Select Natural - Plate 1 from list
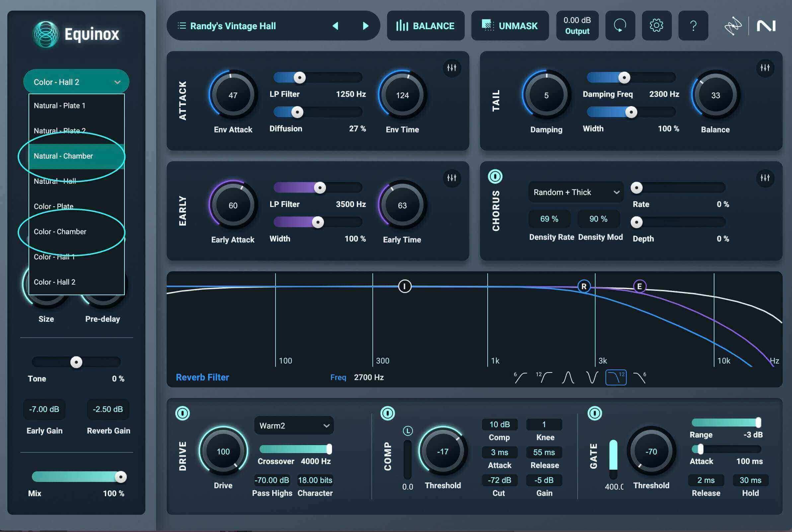The image size is (792, 532). tap(76, 106)
